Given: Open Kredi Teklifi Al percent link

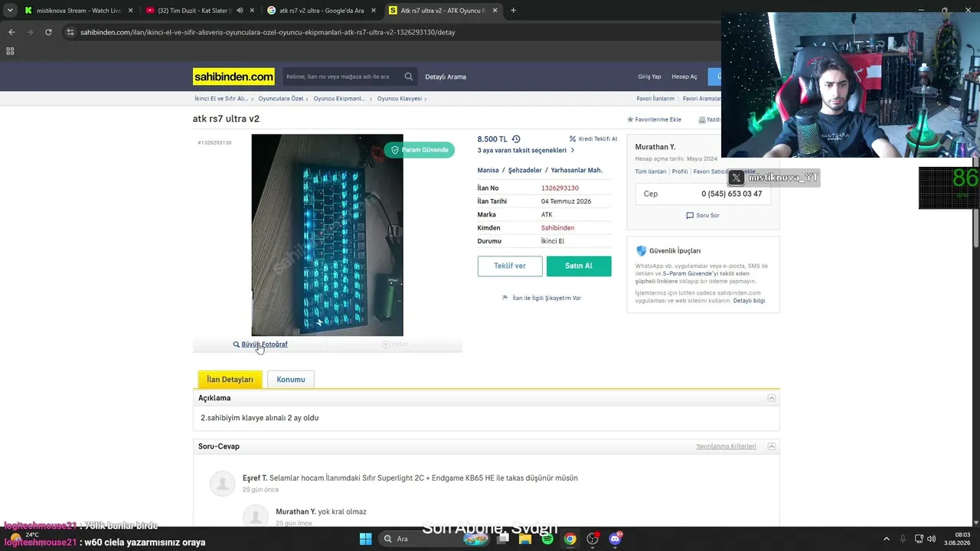Looking at the screenshot, I should 593,139.
